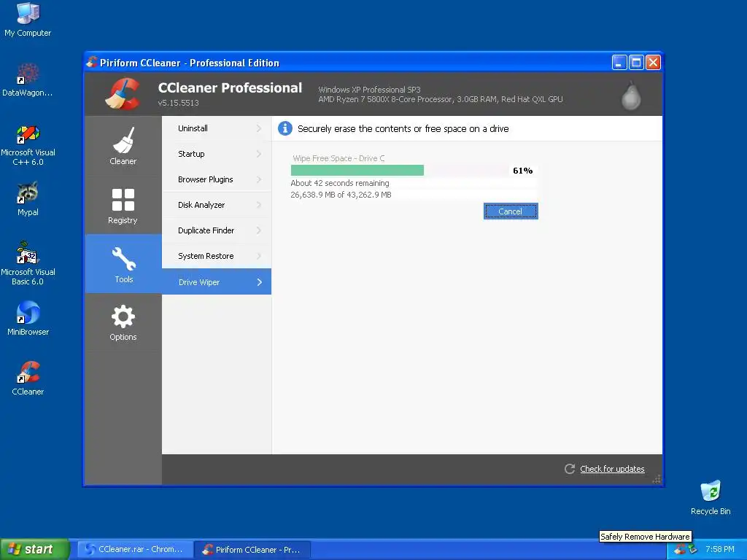Click the refresh icon beside Check for updates
Viewport: 747px width, 560px height.
click(570, 469)
